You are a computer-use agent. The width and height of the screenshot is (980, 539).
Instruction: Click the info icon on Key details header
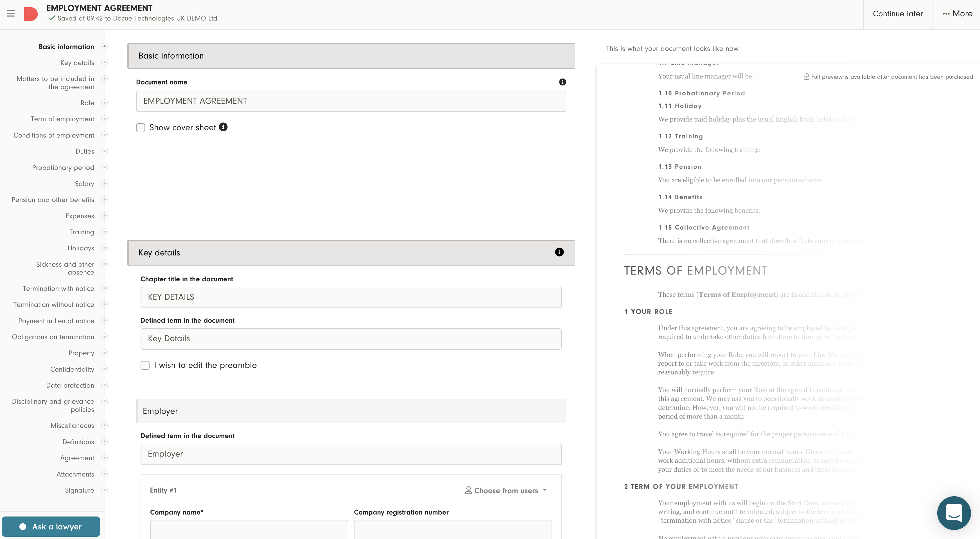(559, 252)
